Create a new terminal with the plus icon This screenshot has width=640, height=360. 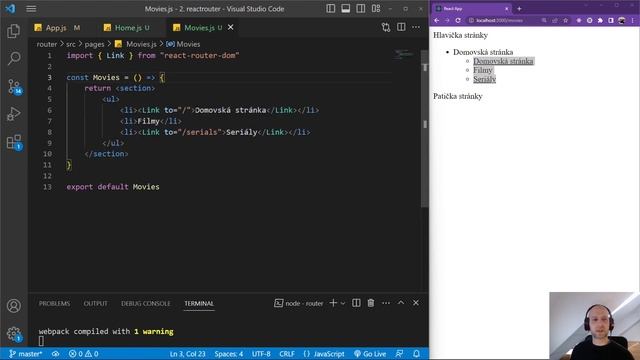(x=333, y=303)
